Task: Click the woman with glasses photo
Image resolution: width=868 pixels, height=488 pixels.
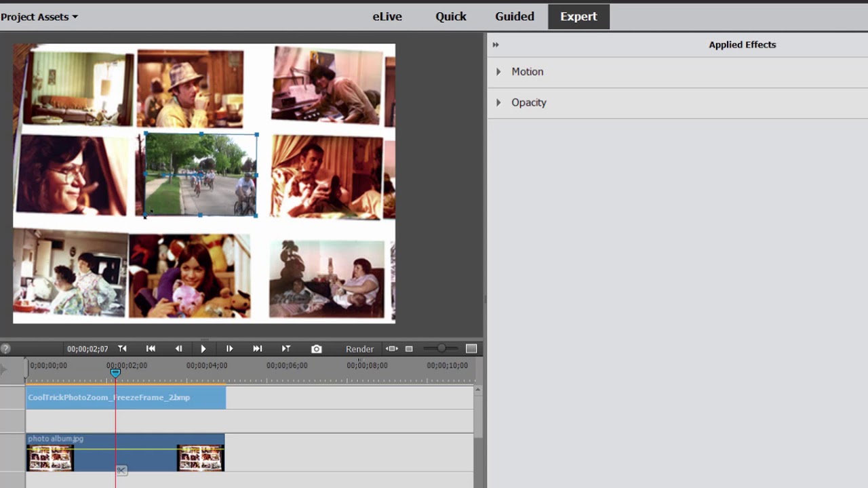Action: point(71,176)
